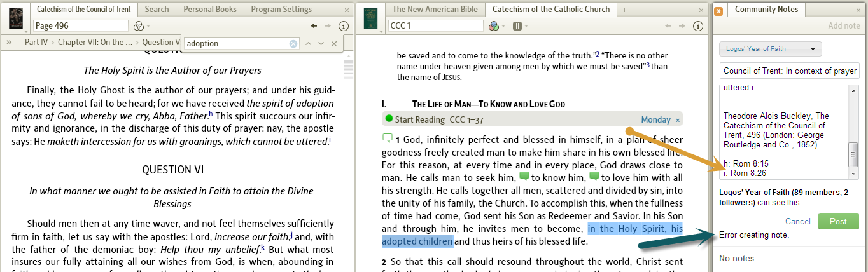The width and height of the screenshot is (868, 272).
Task: Switch to The New American Bible tab
Action: 436,9
